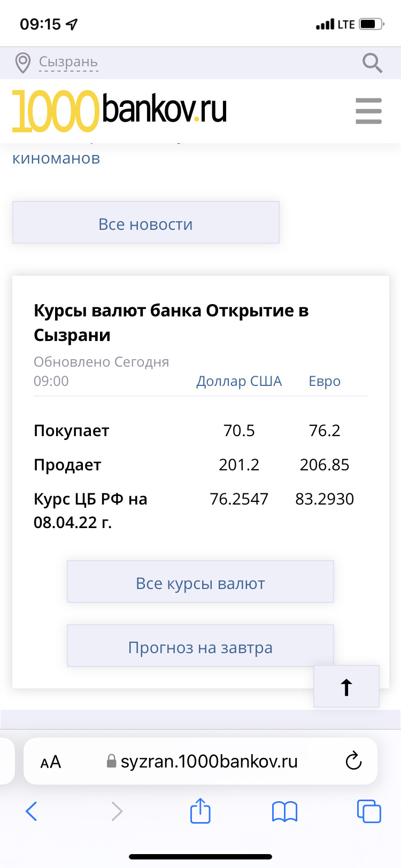Viewport: 401px width, 868px height.
Task: Open the hamburger navigation menu
Action: point(368,111)
